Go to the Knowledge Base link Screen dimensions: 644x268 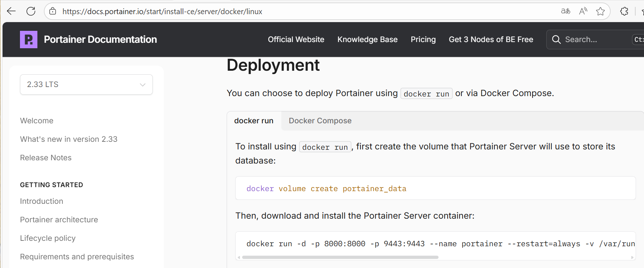pyautogui.click(x=367, y=40)
